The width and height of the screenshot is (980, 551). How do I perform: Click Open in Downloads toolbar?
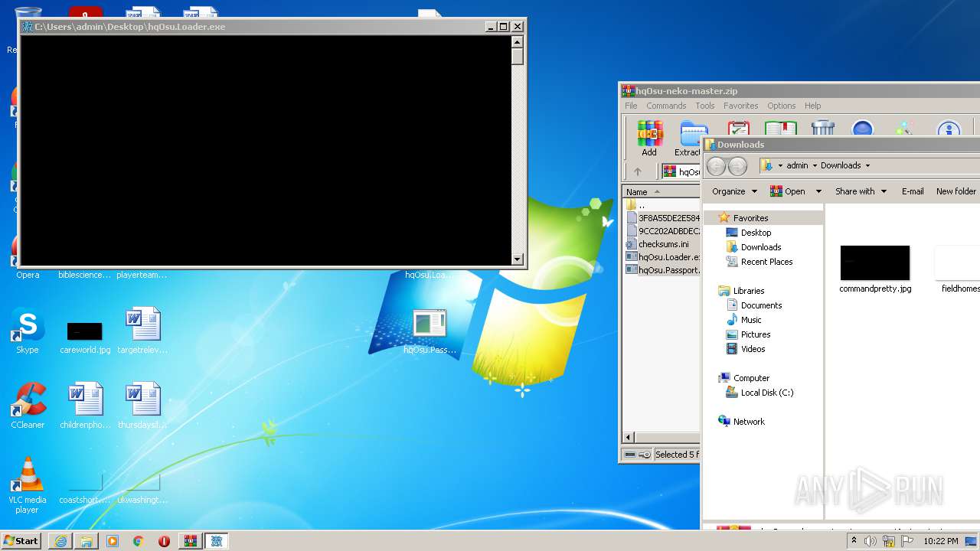tap(788, 191)
